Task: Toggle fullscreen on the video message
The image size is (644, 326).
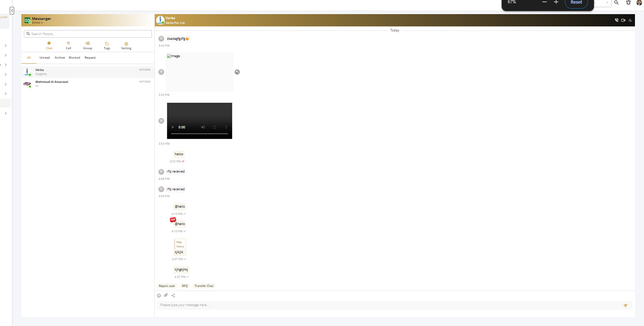Action: pos(214,127)
